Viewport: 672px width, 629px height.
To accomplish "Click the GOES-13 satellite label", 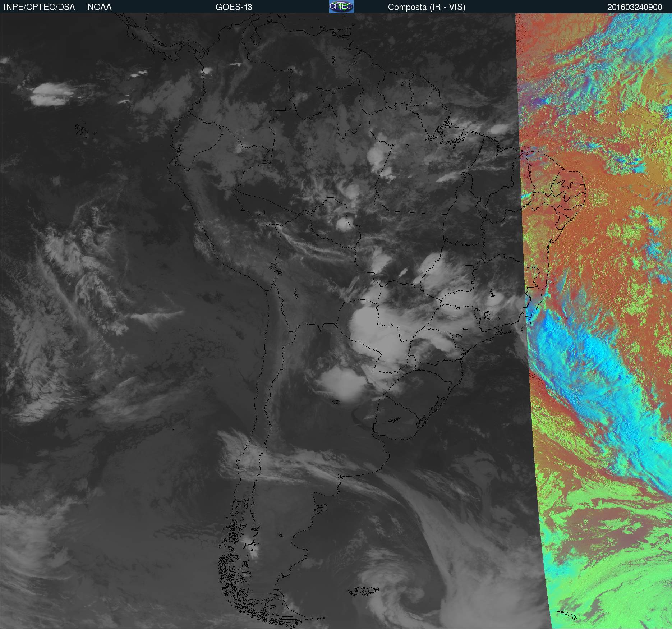I will pos(234,7).
